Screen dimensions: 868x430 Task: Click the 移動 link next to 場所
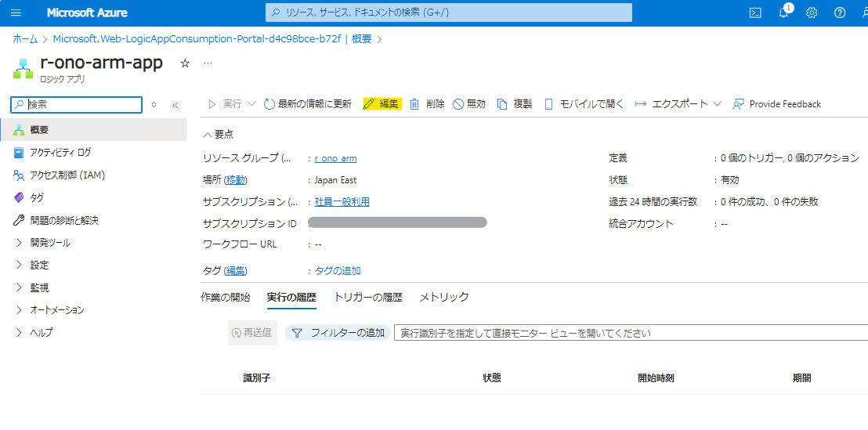(x=237, y=180)
